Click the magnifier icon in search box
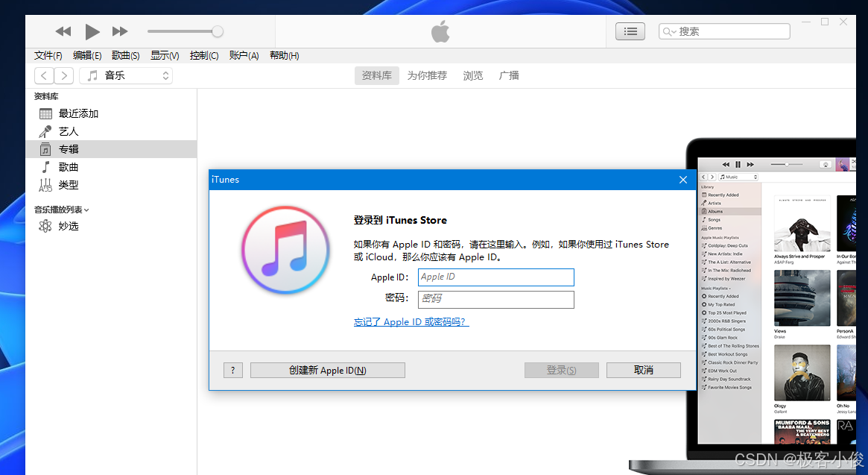 pos(668,31)
